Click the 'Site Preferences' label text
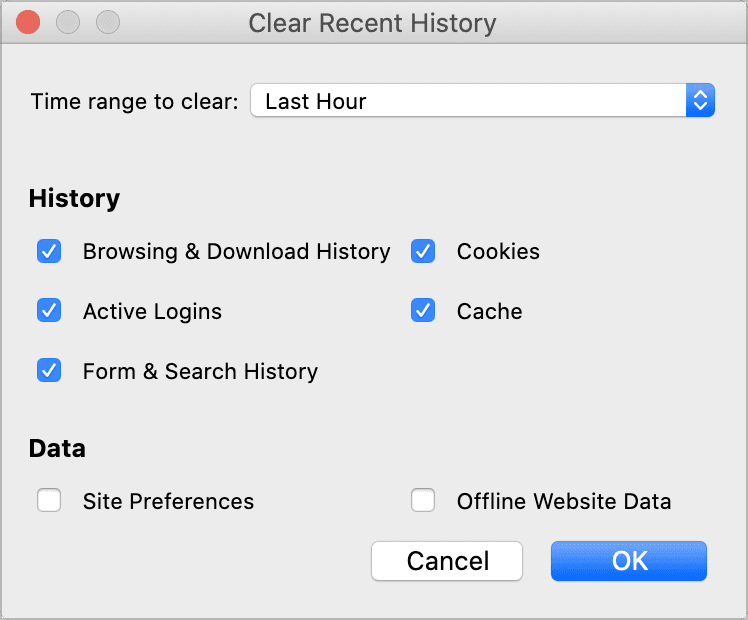The image size is (748, 620). coord(168,501)
